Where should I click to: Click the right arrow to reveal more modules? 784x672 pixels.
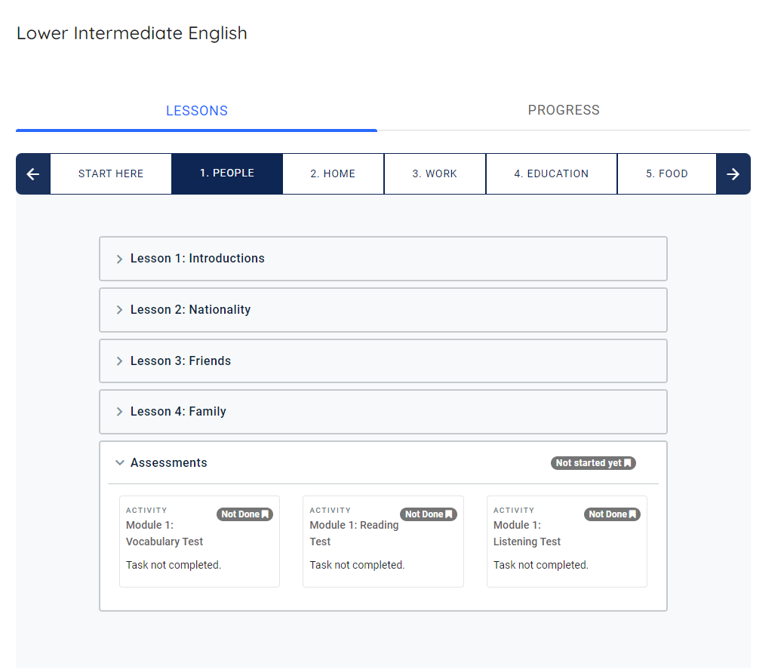point(733,173)
